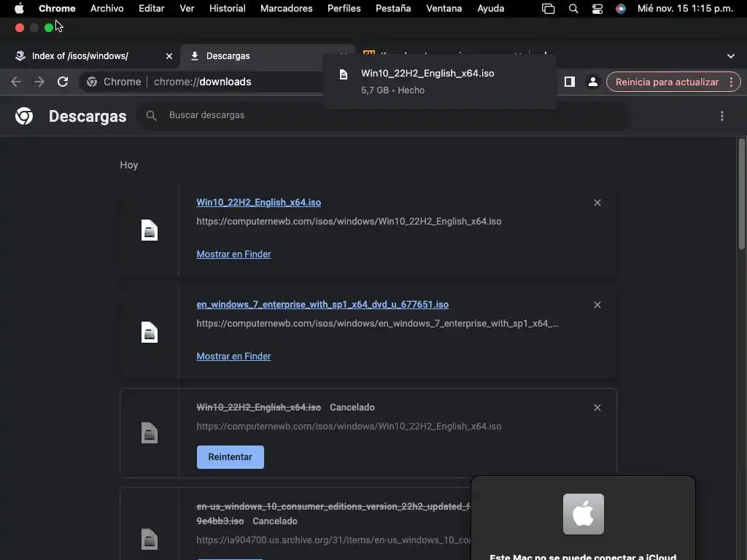Open the Archivo menu
Screen dimensions: 747x560
click(107, 9)
